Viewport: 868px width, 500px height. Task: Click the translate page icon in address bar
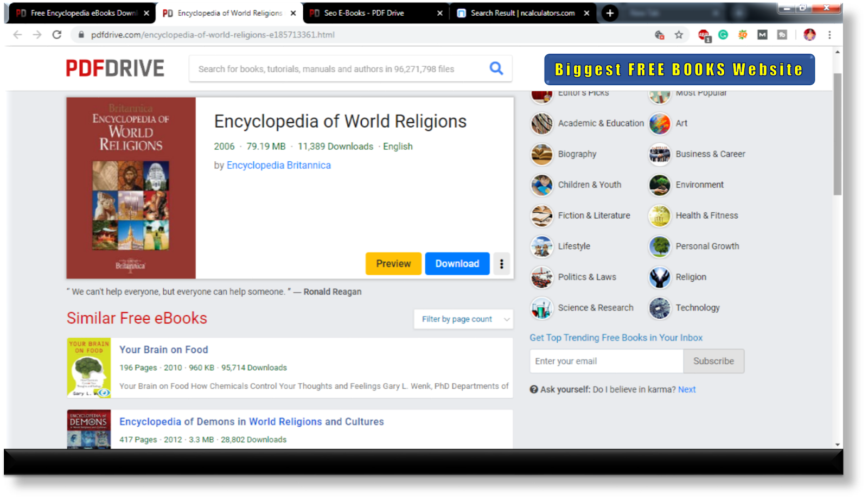(x=659, y=35)
